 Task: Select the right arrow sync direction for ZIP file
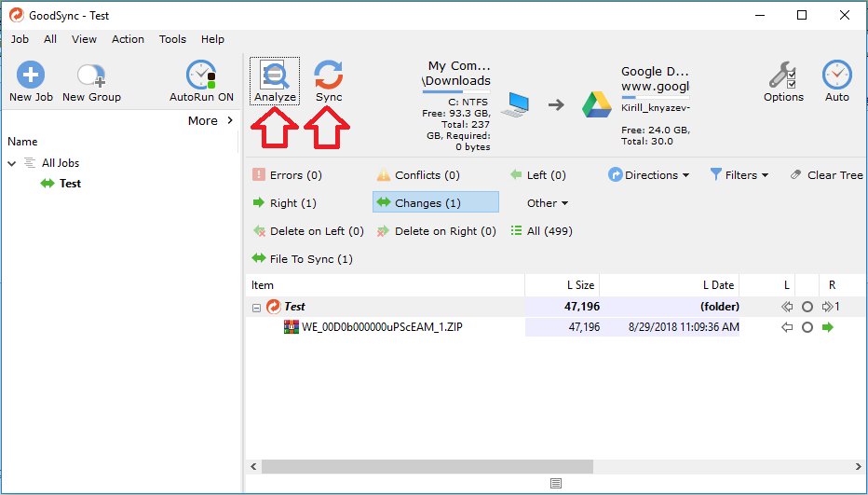tap(827, 327)
